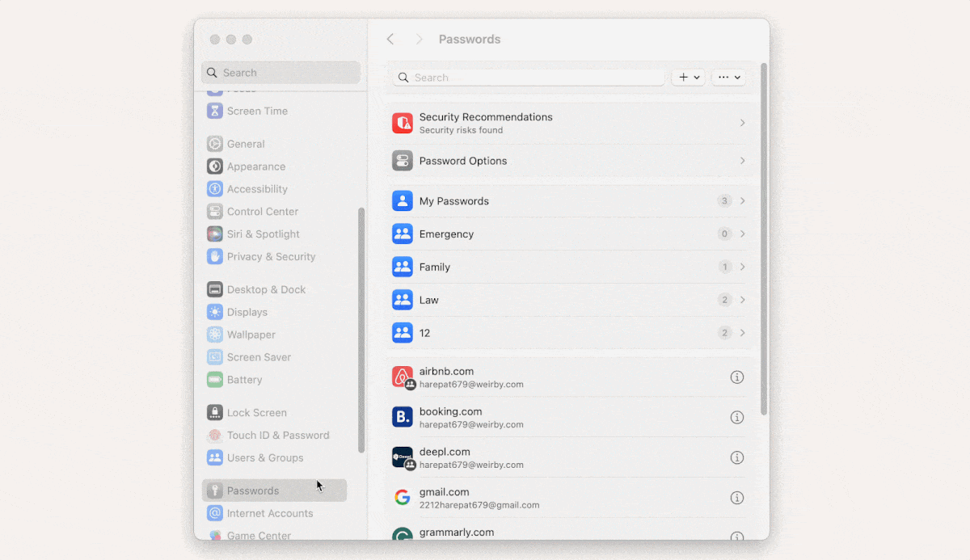Click the My Passwords person icon

click(x=403, y=201)
